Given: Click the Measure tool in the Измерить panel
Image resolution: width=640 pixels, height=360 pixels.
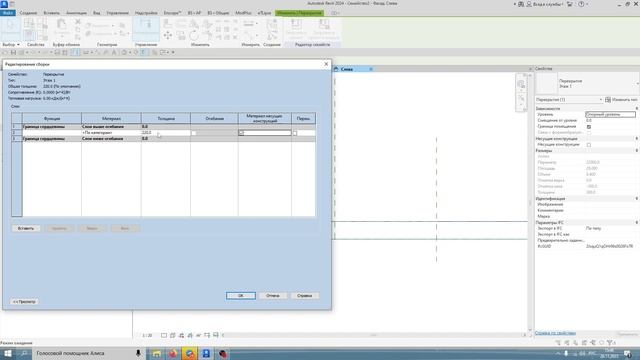Looking at the screenshot, I should 249,24.
